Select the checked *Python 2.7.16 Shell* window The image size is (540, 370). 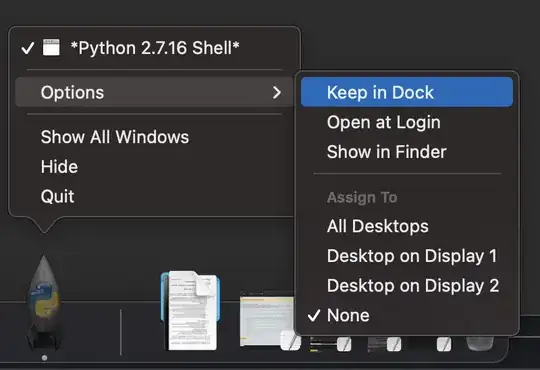(154, 48)
